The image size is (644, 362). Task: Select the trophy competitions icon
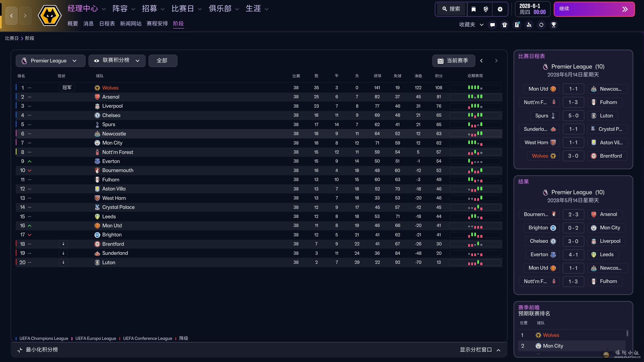coord(554,25)
